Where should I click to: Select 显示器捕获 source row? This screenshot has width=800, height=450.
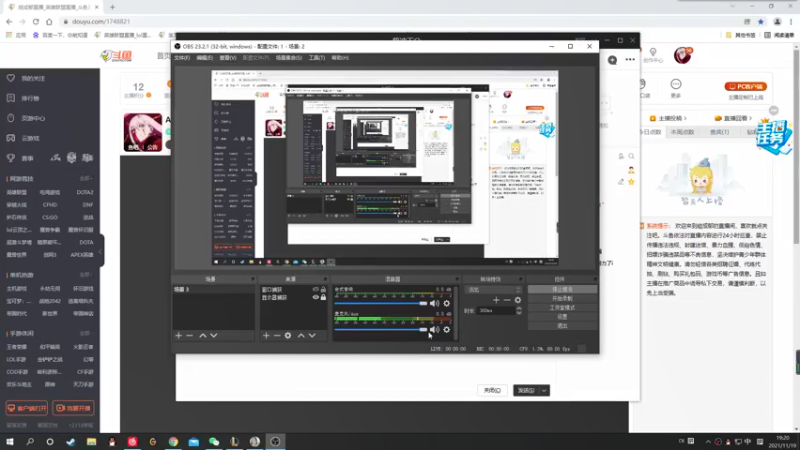coord(293,297)
